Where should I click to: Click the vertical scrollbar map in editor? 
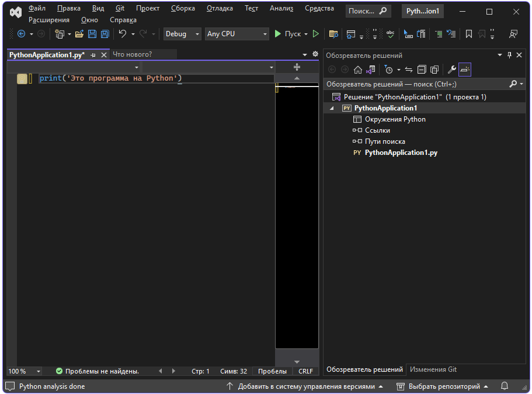pos(297,216)
